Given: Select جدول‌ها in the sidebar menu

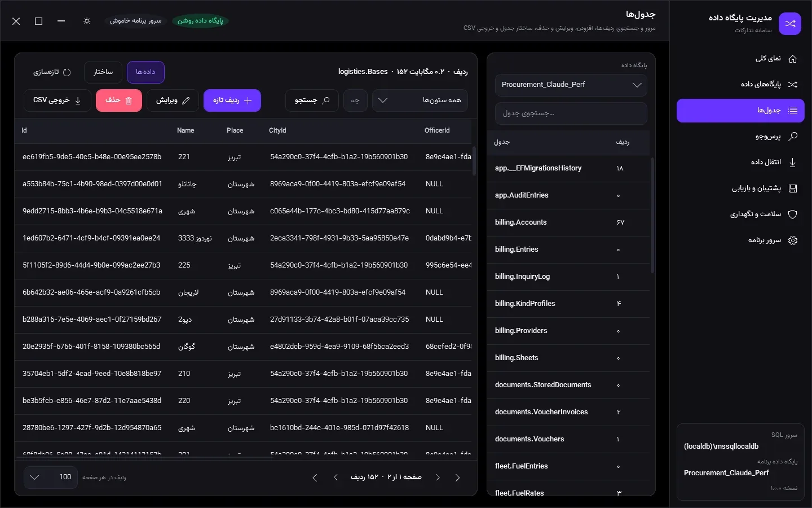Looking at the screenshot, I should (740, 111).
